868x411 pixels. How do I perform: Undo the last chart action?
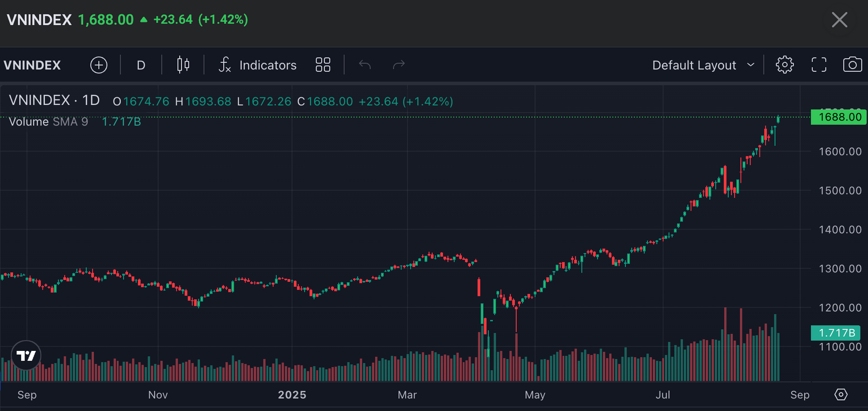point(365,65)
